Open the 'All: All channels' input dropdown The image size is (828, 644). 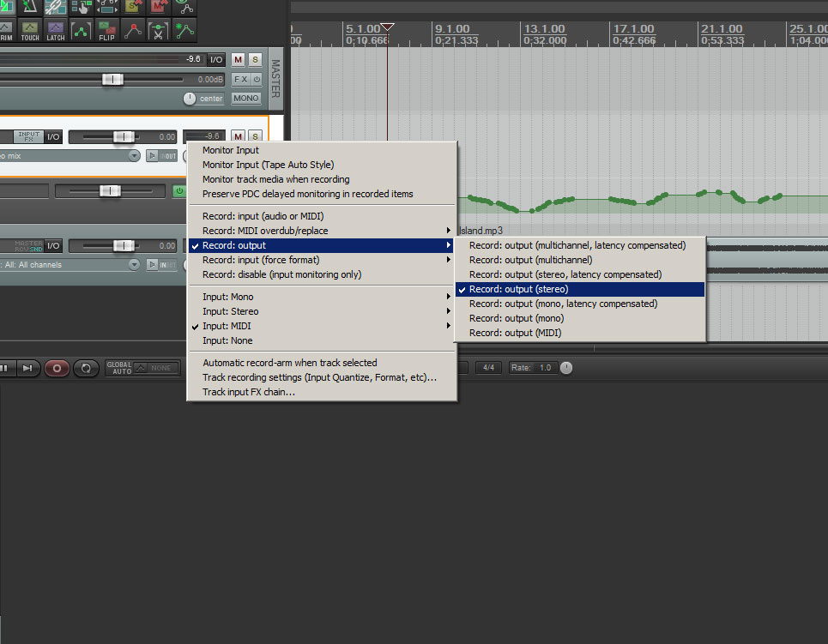coord(134,264)
